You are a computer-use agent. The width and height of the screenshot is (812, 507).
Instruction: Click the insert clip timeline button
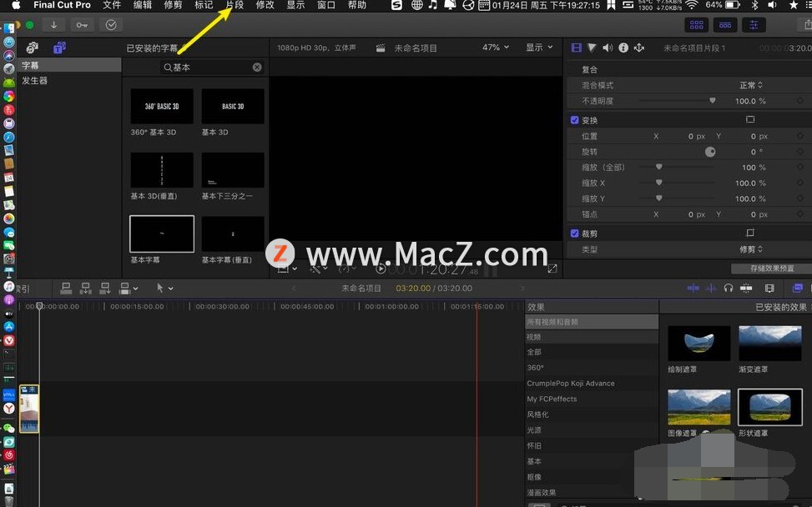point(85,289)
